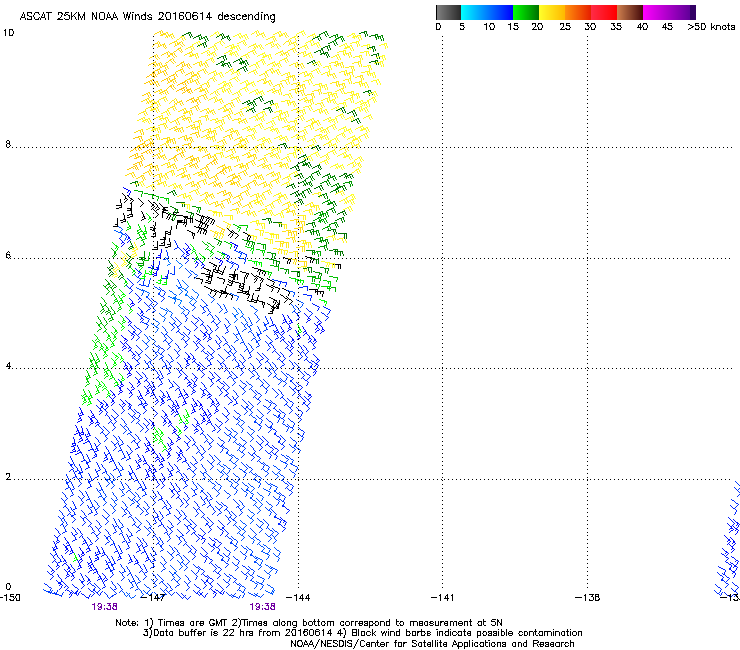
Task: Click the 'Data buffer is 22 hrs' note
Action: [x=362, y=633]
